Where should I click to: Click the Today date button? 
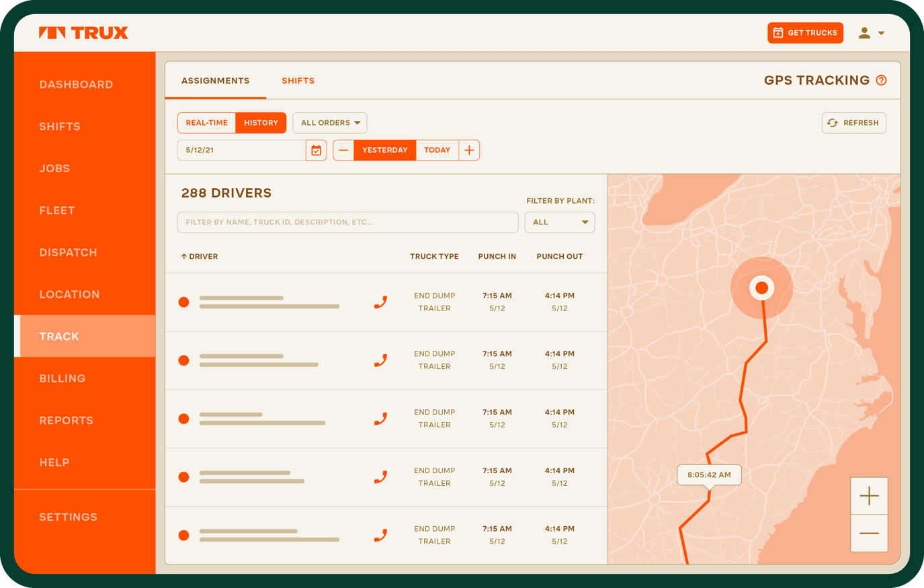pyautogui.click(x=437, y=150)
